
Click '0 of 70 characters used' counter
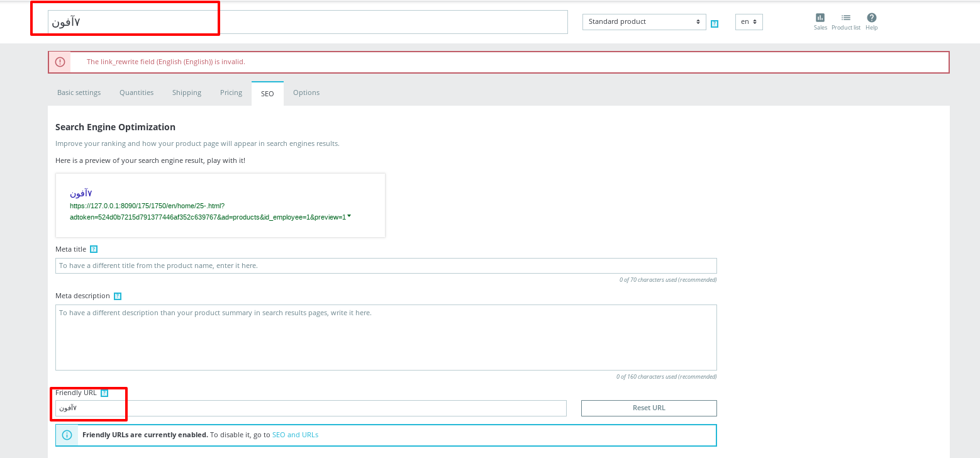[668, 280]
